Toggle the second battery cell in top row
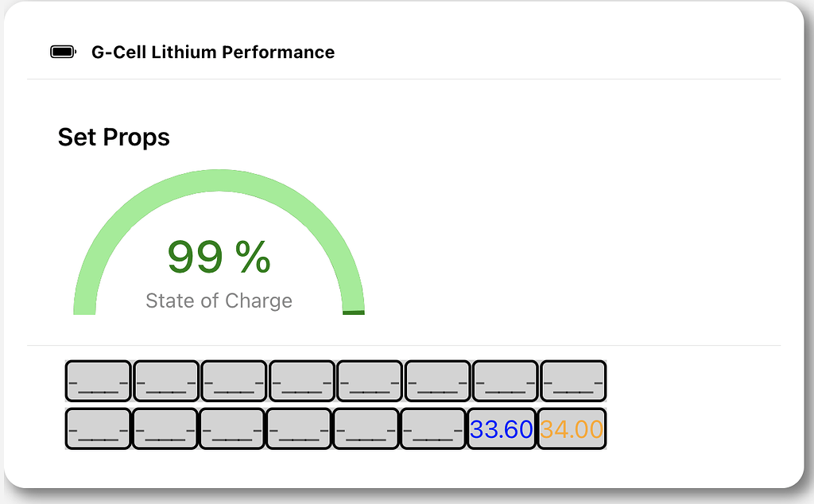 pyautogui.click(x=165, y=381)
